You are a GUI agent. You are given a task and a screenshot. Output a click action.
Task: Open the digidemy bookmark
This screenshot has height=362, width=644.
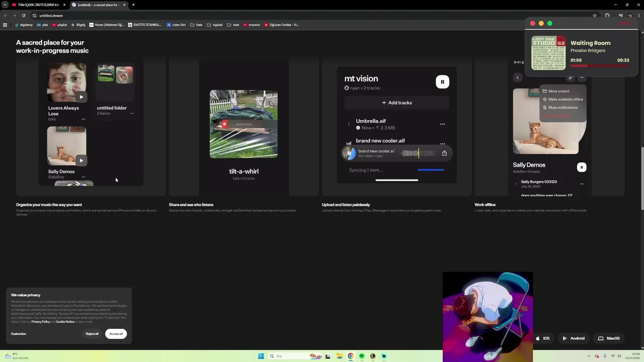point(24,25)
